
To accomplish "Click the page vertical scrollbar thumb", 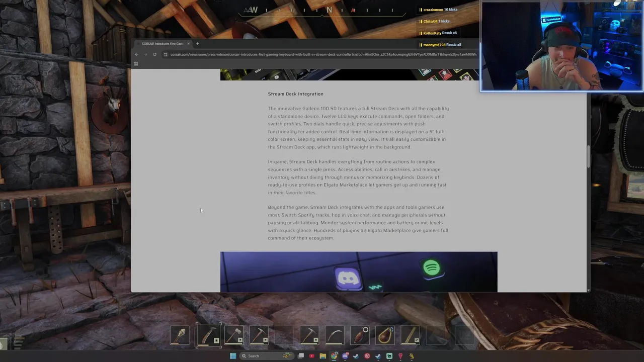I will (588, 157).
